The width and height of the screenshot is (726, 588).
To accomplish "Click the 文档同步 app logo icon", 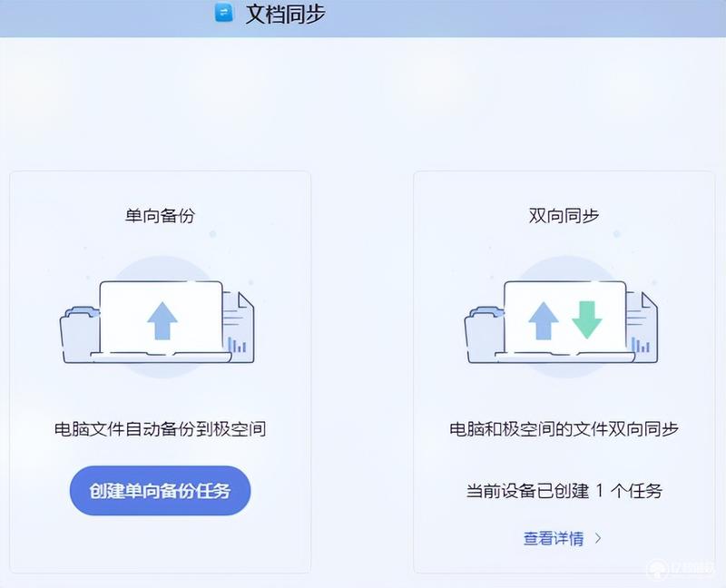I will coord(224,12).
